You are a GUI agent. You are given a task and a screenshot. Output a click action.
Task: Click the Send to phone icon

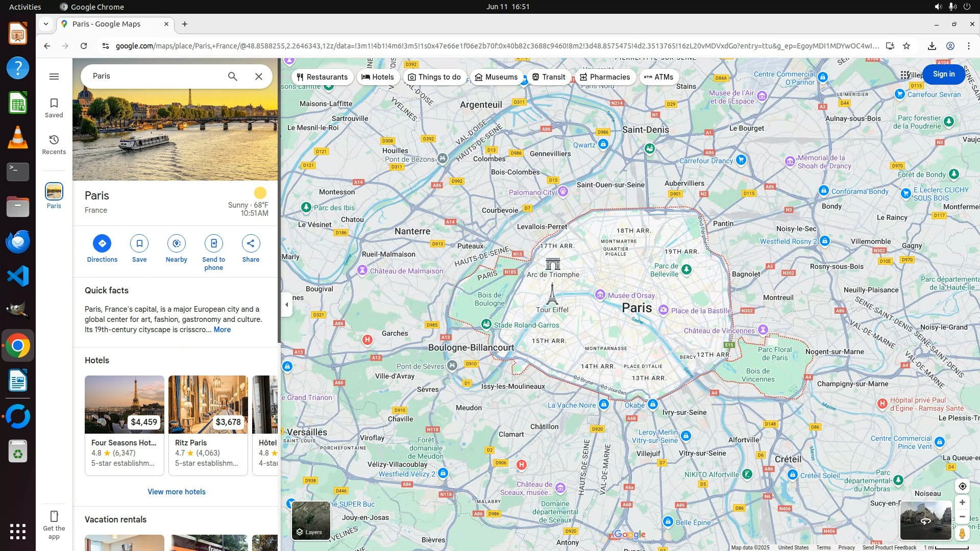coord(214,243)
